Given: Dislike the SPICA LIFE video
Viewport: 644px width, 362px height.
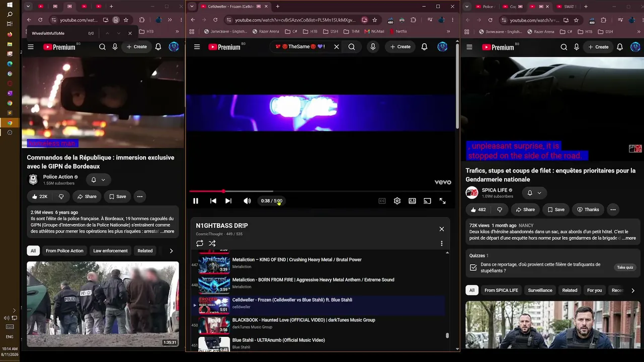Looking at the screenshot, I should 500,210.
